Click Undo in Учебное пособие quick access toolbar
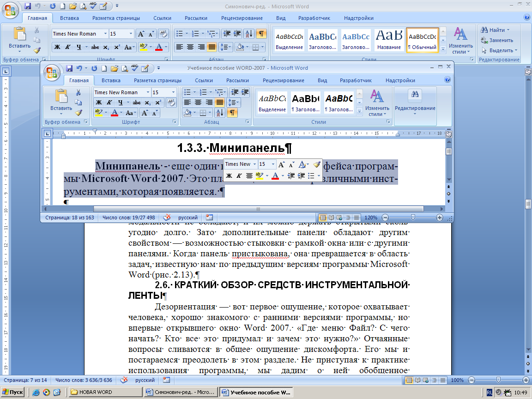Screen dimensions: 532x399 tap(79, 68)
